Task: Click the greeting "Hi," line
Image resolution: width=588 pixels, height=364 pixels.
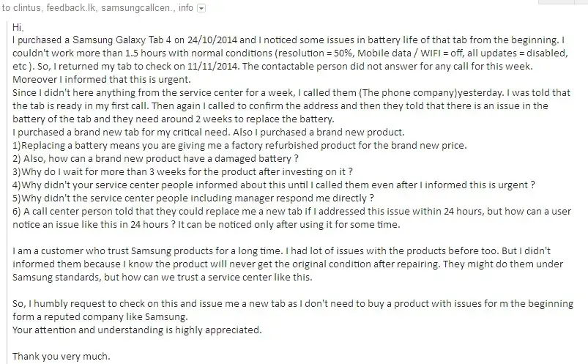Action: click(18, 28)
